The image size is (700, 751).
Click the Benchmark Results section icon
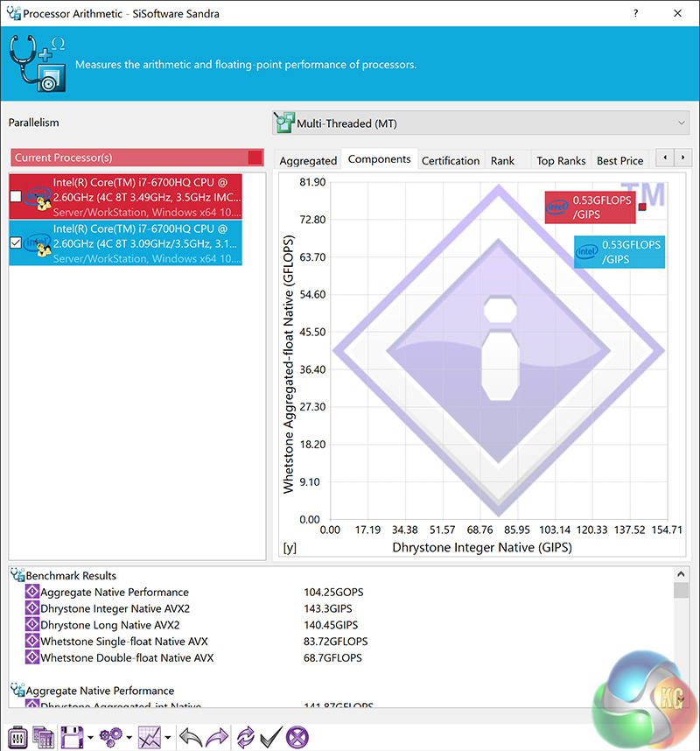17,575
